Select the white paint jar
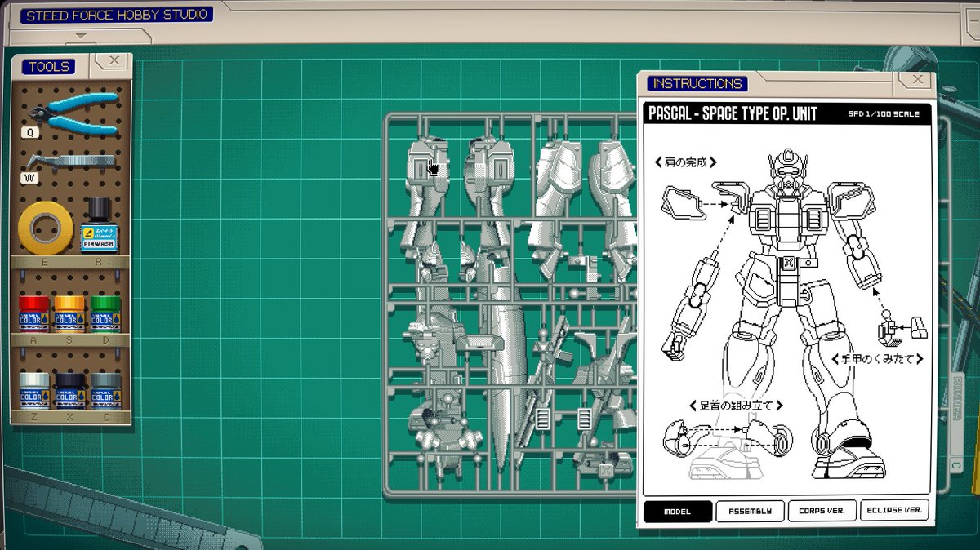Screen dimensions: 980x550 (34, 391)
